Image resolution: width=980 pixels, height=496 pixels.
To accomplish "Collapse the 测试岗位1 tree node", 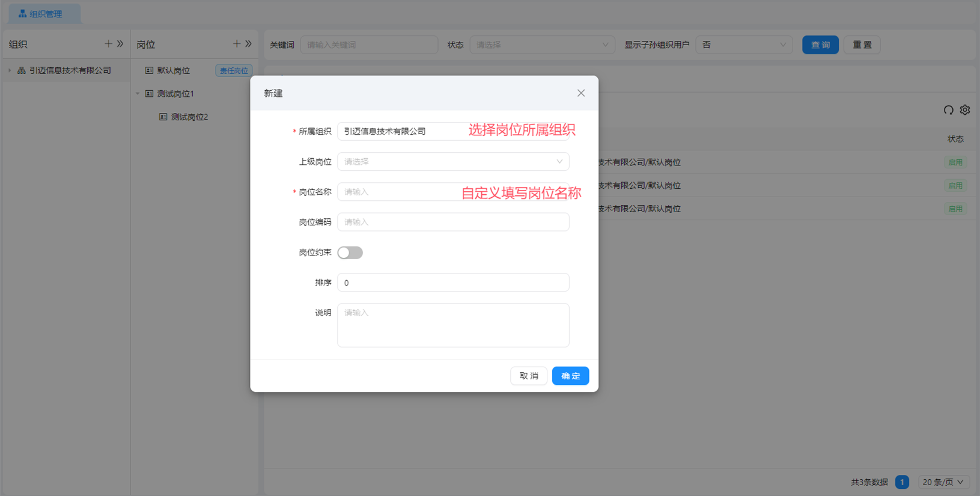I will (x=138, y=94).
